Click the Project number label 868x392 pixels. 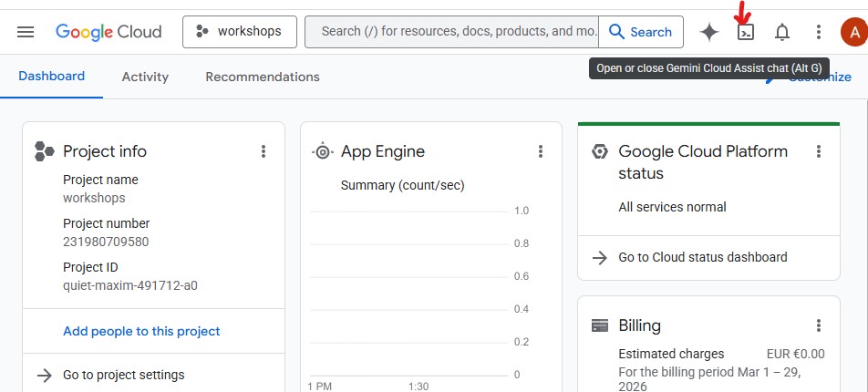pos(107,223)
